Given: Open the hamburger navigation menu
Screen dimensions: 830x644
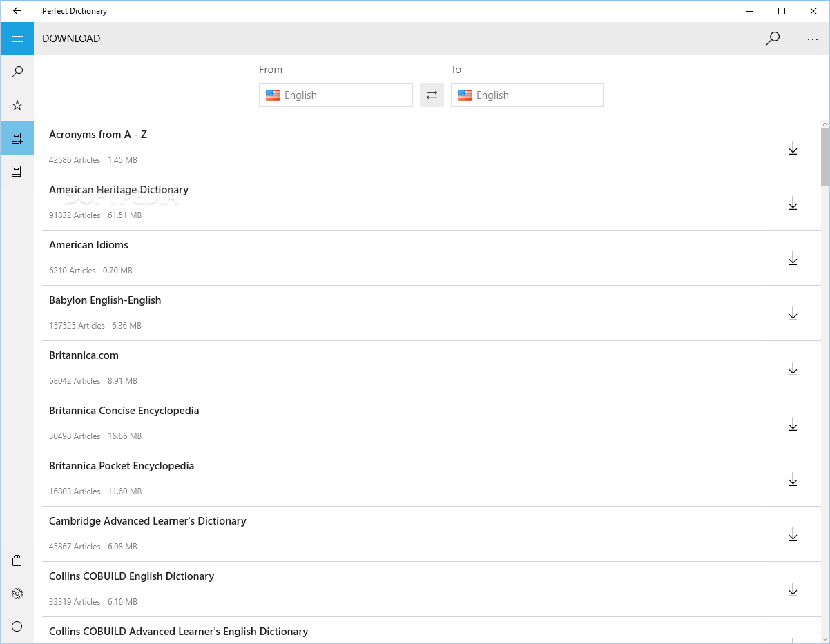Looking at the screenshot, I should [x=17, y=39].
